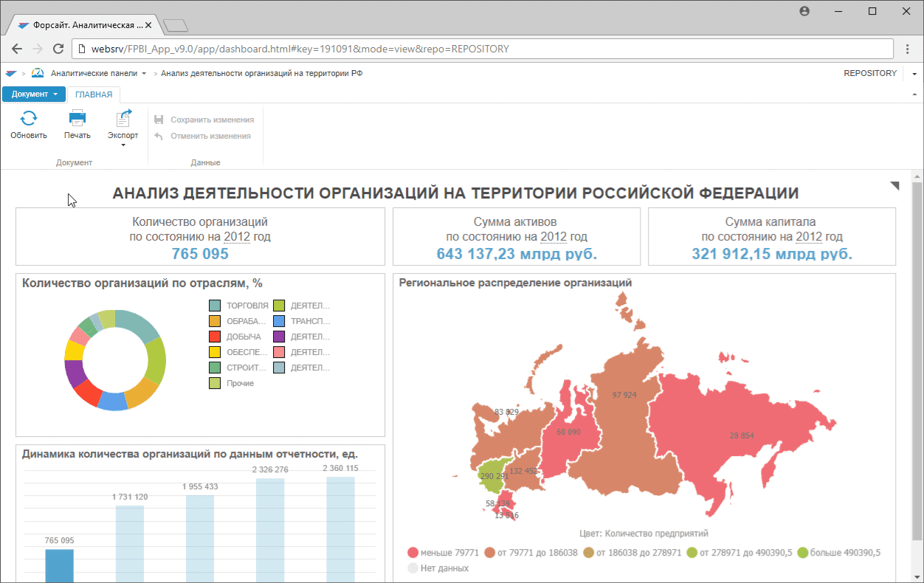Open a new browser tab
Image resolution: width=924 pixels, height=583 pixels.
click(x=176, y=26)
